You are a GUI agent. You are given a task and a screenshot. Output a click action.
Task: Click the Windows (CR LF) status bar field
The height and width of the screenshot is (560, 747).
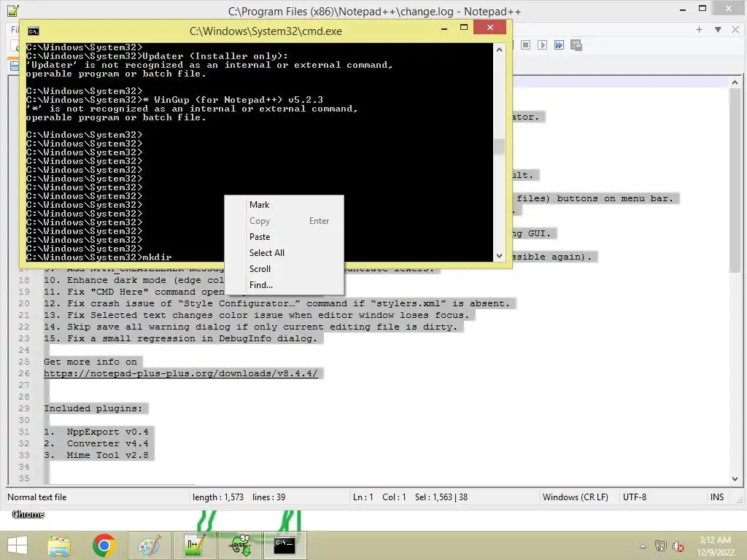coord(575,497)
